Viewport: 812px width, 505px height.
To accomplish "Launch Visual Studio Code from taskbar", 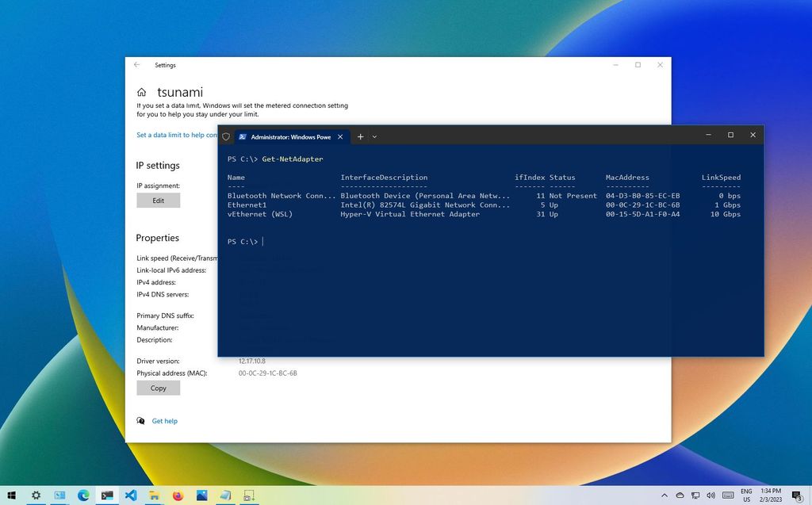I will coord(130,495).
